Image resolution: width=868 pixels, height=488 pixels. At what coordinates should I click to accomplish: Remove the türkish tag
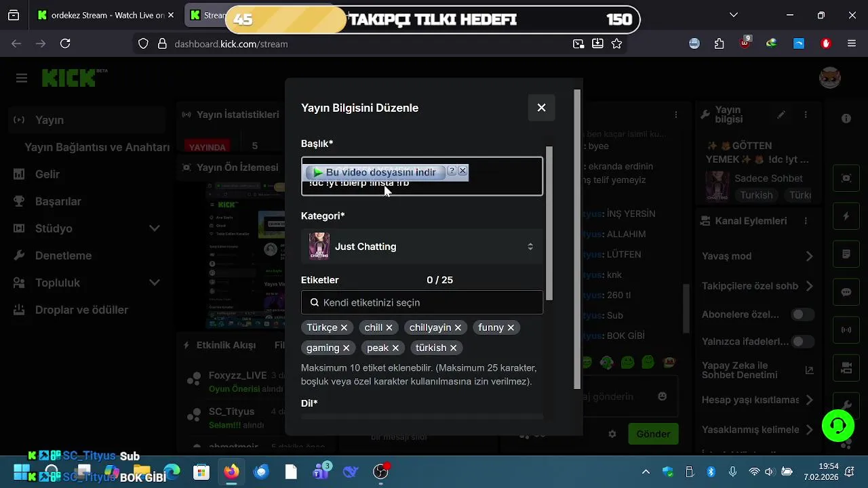pyautogui.click(x=453, y=348)
